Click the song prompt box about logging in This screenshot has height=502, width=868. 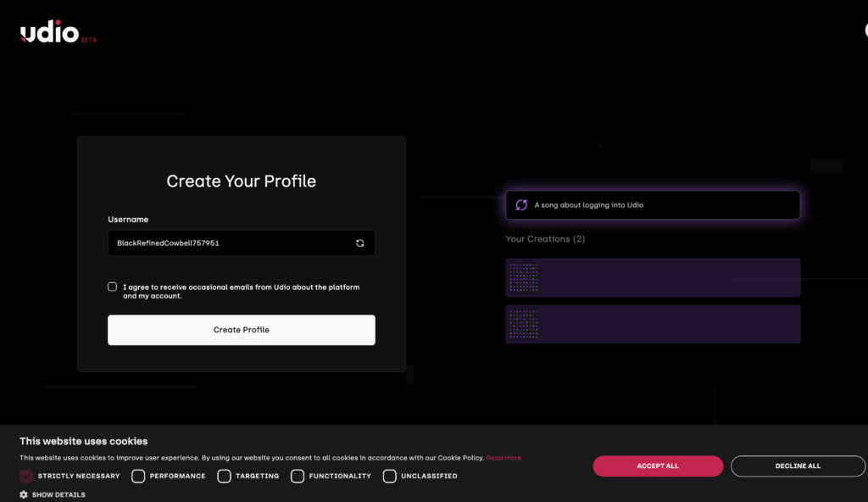pos(653,205)
